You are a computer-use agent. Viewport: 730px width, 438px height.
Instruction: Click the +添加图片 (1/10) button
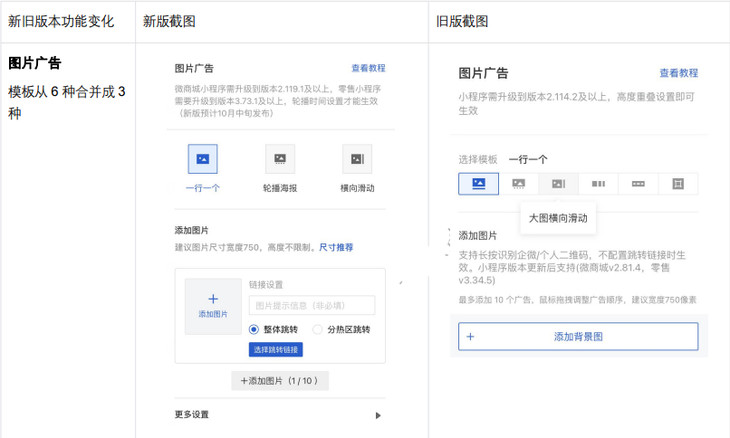(x=279, y=381)
